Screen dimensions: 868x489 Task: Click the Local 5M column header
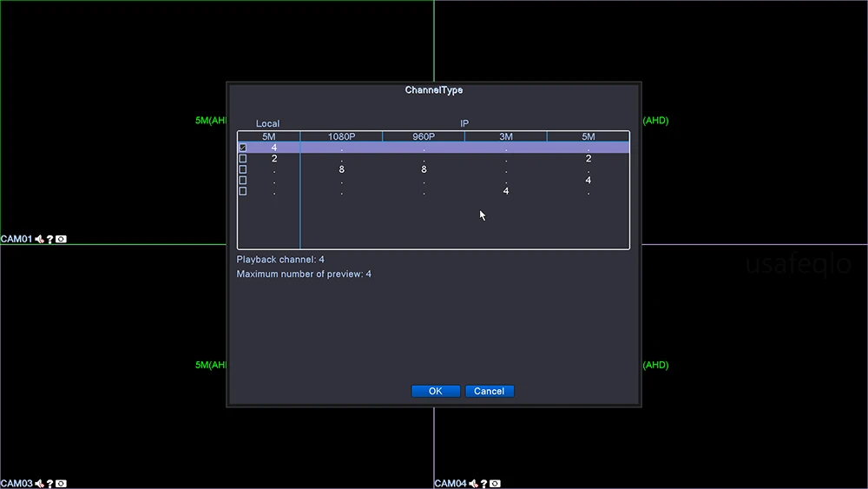tap(268, 136)
